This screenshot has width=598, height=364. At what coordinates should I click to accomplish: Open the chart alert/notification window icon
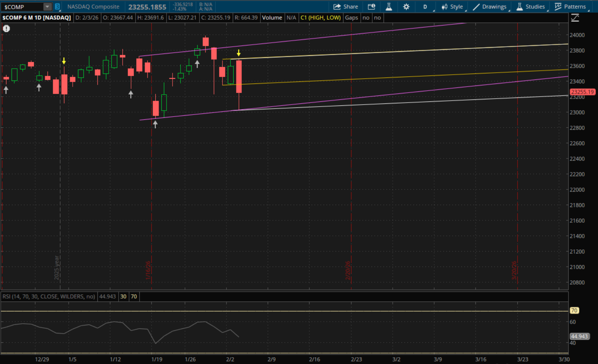pos(372,7)
